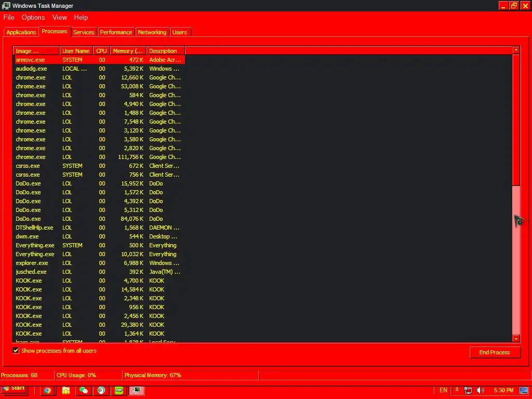Open WeChat from the taskbar

click(84, 391)
